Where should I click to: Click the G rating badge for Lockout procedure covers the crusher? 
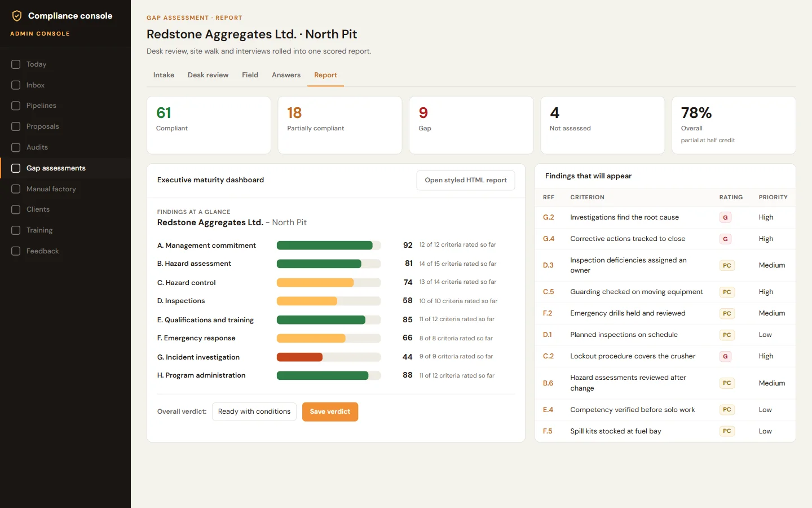[725, 356]
